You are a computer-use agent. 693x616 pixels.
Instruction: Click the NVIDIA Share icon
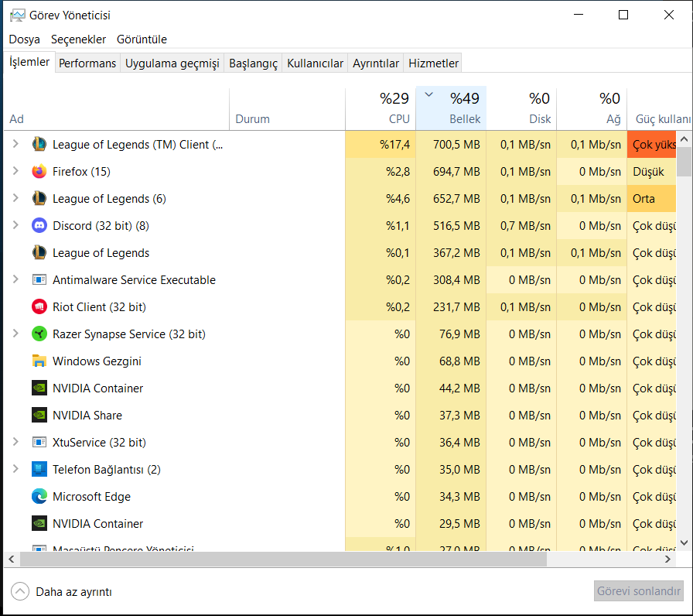(39, 416)
